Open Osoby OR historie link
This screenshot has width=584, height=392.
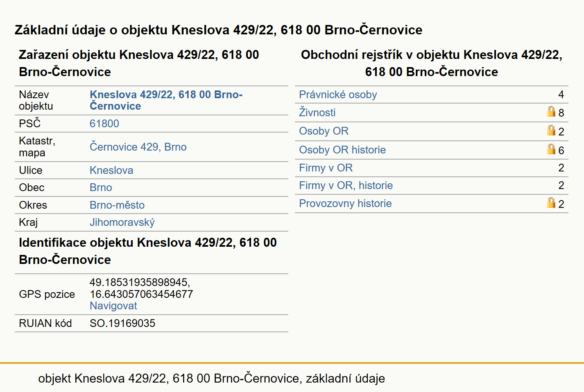(342, 150)
